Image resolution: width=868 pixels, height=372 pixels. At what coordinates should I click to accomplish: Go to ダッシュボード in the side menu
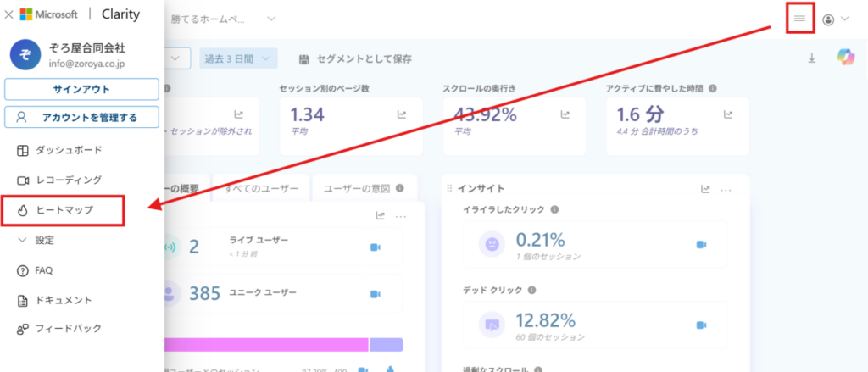[68, 150]
